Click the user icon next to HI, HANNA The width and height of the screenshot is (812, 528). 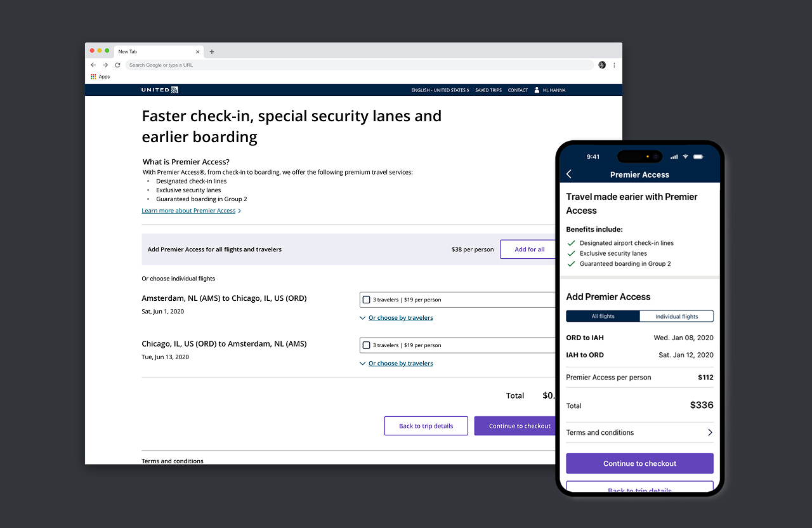coord(537,90)
